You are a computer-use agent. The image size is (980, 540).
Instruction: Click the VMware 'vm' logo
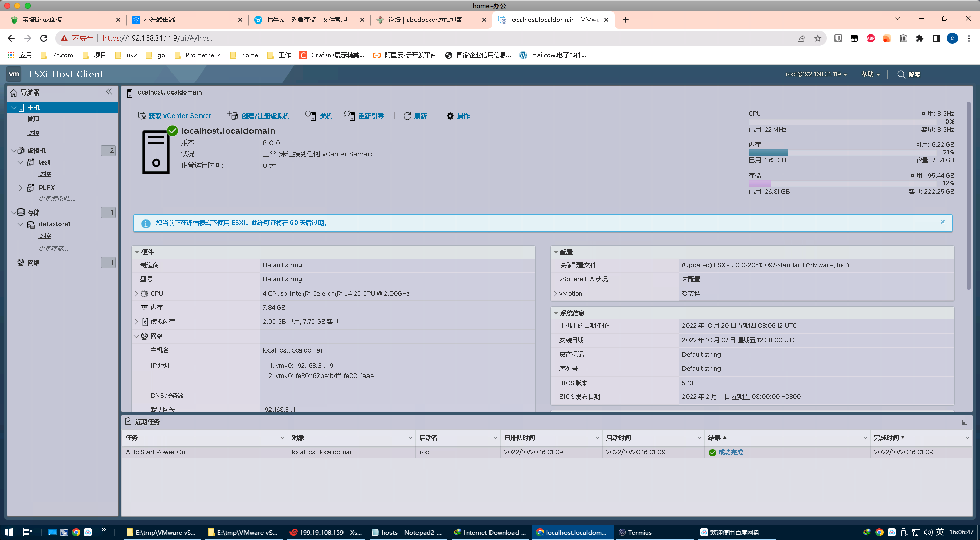pyautogui.click(x=14, y=74)
